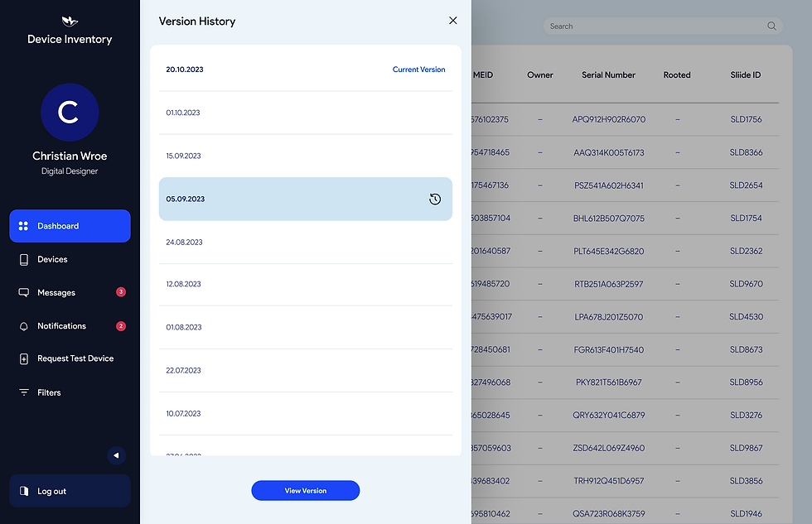Open the Dashboard menu item
Image resolution: width=812 pixels, height=524 pixels.
70,226
